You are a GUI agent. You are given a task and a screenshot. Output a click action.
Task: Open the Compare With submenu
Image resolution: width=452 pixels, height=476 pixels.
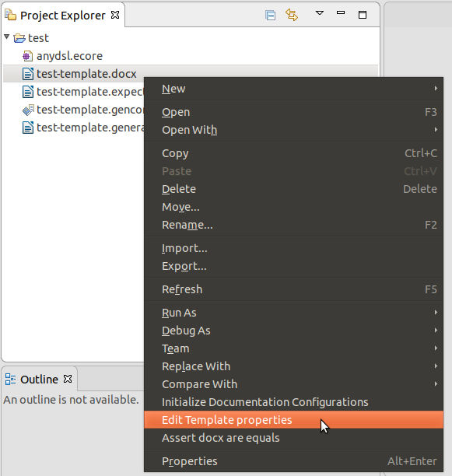[293, 385]
